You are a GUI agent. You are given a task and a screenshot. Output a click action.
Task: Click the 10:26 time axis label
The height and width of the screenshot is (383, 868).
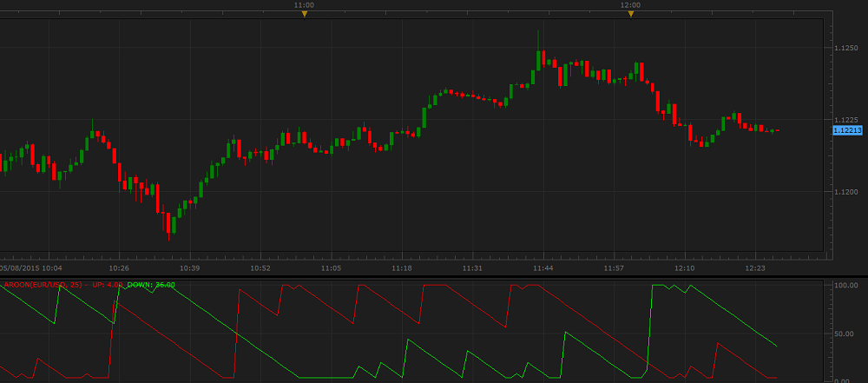120,268
